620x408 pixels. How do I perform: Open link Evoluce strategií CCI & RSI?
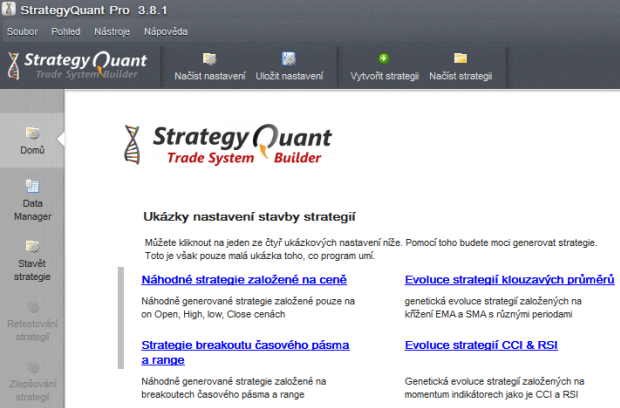481,345
